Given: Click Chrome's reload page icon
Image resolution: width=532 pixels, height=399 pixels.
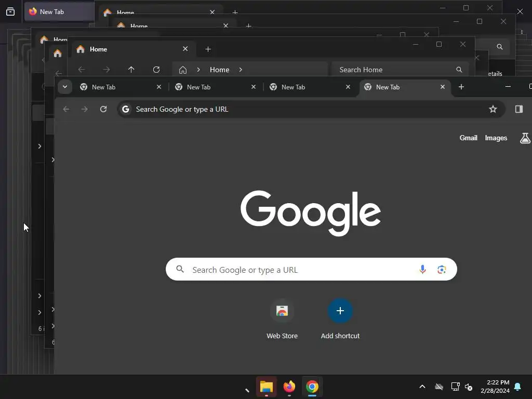Looking at the screenshot, I should pos(103,109).
